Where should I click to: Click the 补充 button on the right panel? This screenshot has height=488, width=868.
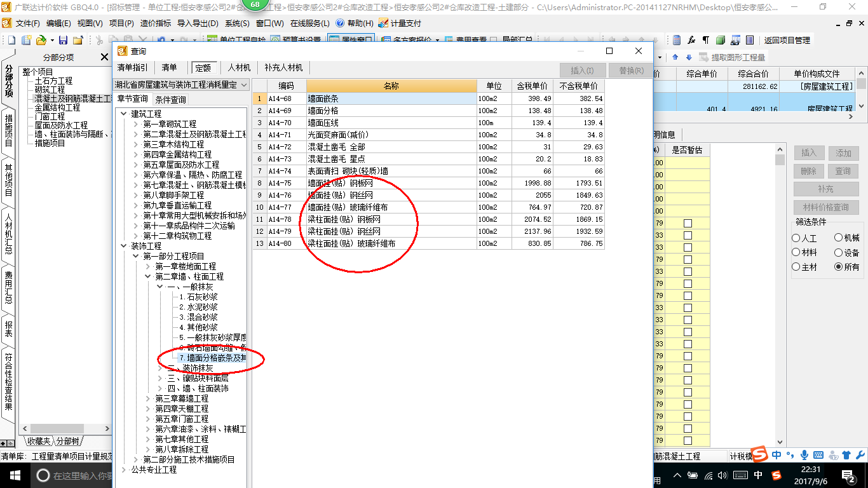tap(826, 189)
